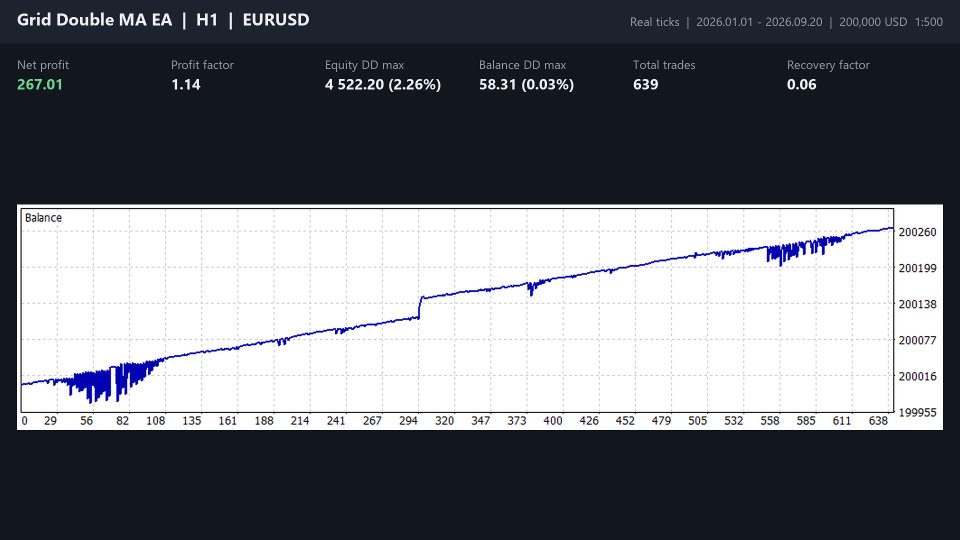
Task: Click x-axis tick 479
Action: pyautogui.click(x=661, y=421)
